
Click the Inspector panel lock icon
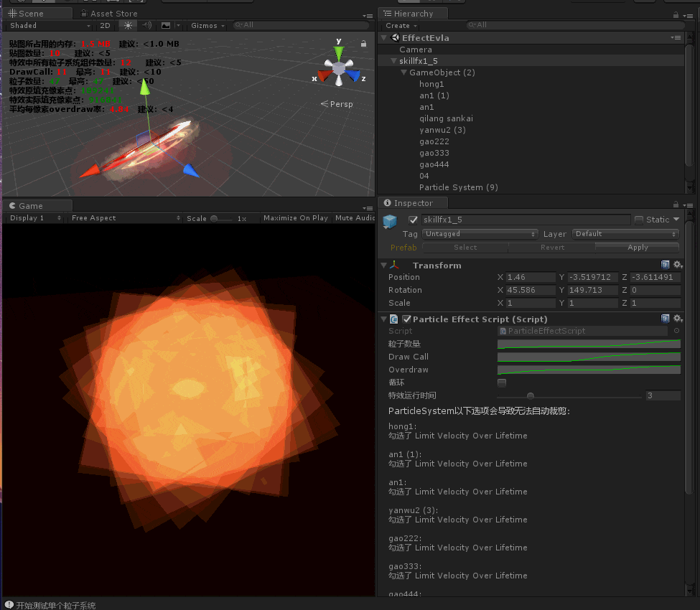[x=676, y=204]
